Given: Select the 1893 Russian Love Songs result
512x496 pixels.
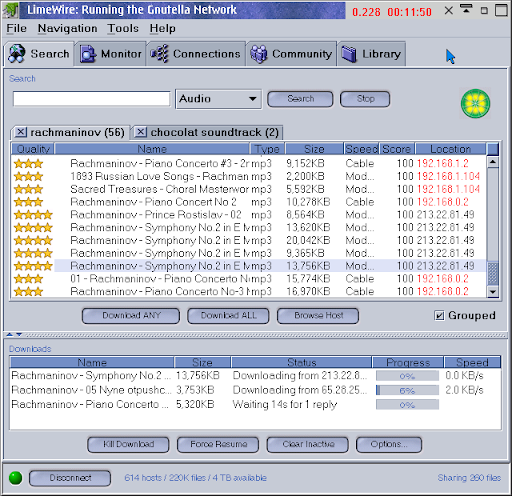Looking at the screenshot, I should [248, 176].
